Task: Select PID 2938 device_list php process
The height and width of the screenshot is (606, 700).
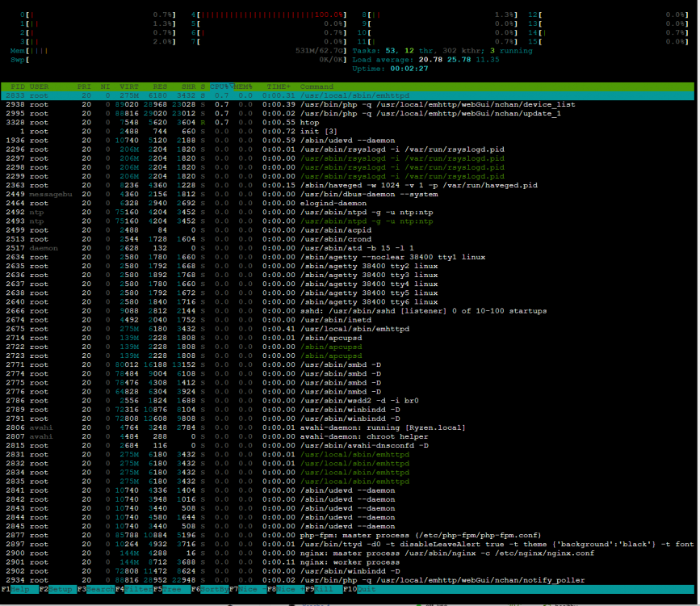Action: [347, 104]
